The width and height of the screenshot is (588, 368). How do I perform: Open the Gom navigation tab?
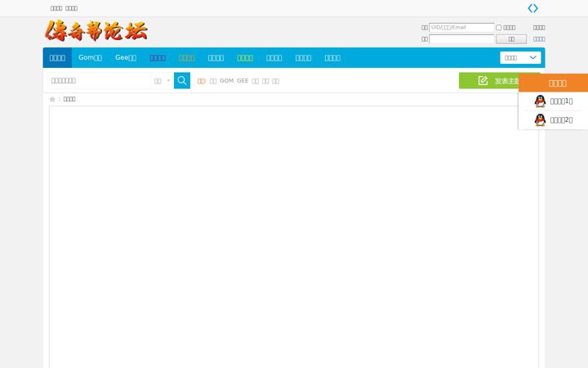90,58
